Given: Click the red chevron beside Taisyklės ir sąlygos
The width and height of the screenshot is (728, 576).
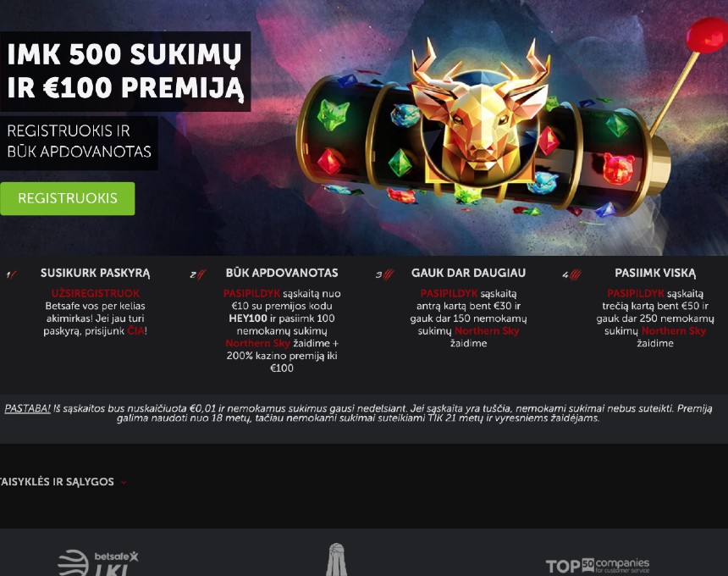Looking at the screenshot, I should pyautogui.click(x=124, y=483).
